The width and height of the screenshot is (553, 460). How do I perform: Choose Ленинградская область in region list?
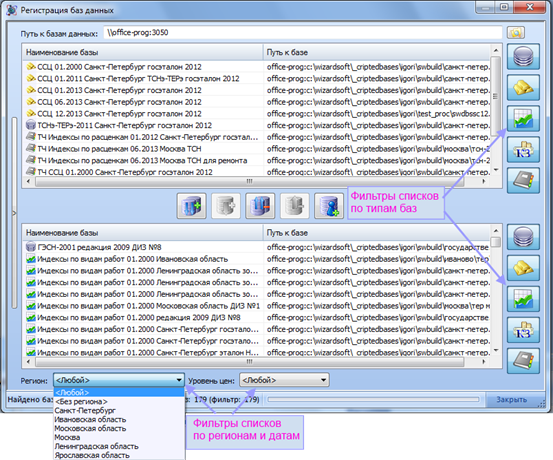[x=119, y=446]
